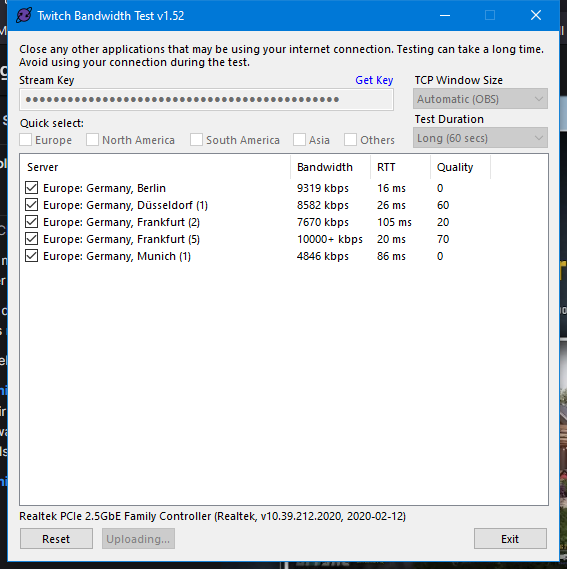The width and height of the screenshot is (567, 569).
Task: Select the 26 ms RTT value
Action: point(391,205)
